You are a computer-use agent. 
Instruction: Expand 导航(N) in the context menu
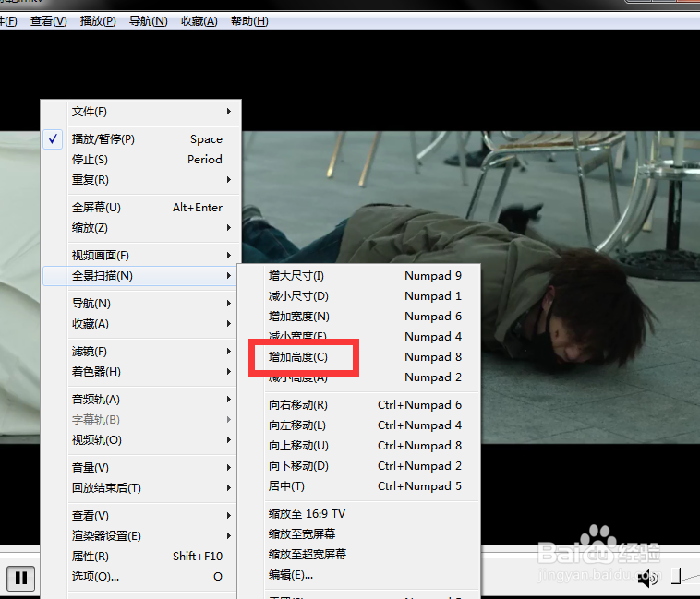tap(141, 304)
